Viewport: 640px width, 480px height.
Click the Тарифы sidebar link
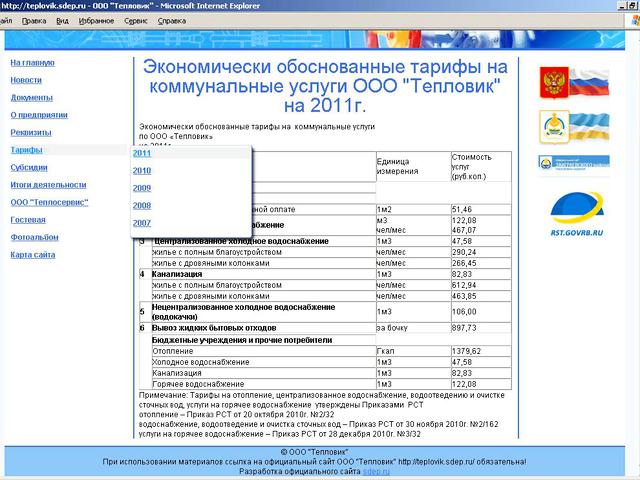(27, 150)
